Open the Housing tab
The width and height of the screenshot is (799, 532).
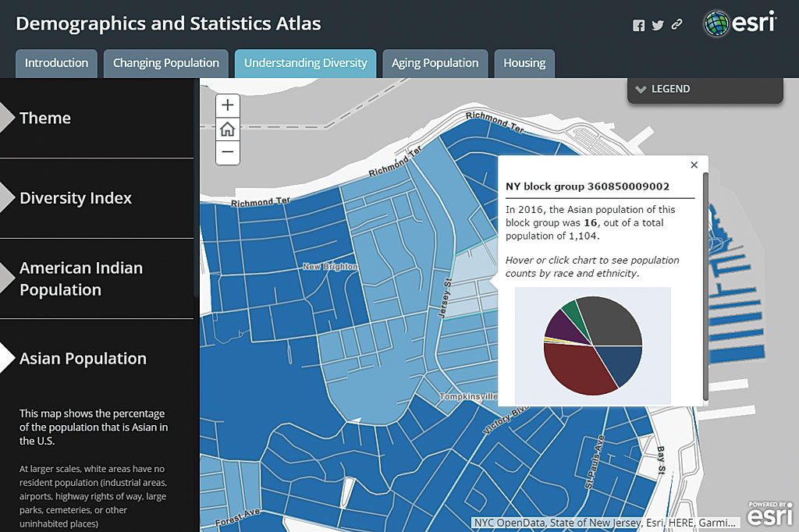tap(524, 63)
